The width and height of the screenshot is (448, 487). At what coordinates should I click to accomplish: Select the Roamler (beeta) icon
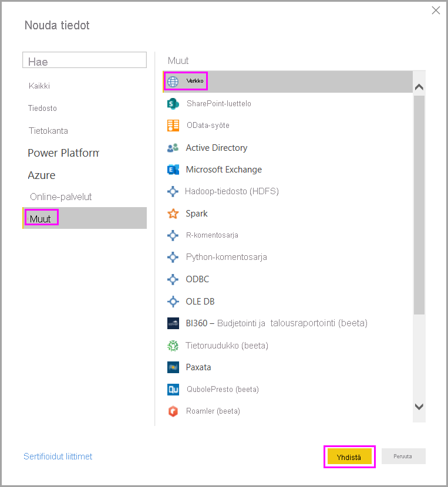pyautogui.click(x=173, y=411)
